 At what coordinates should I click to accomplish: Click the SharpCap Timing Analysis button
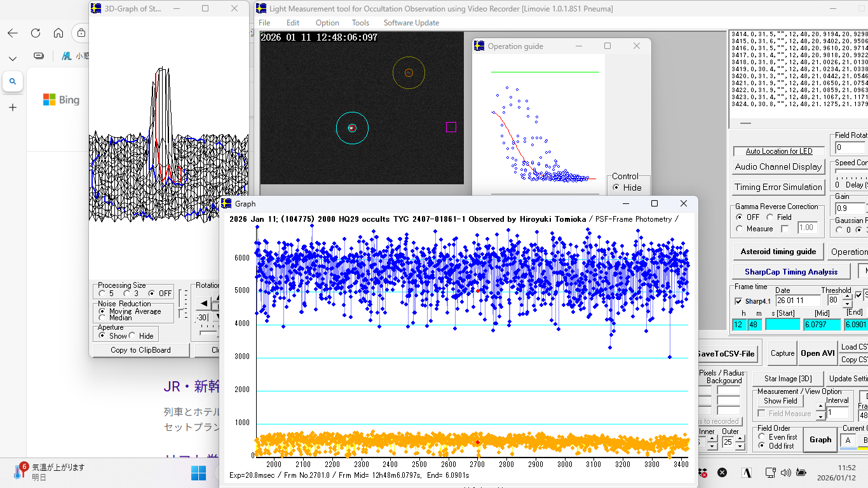tap(791, 271)
